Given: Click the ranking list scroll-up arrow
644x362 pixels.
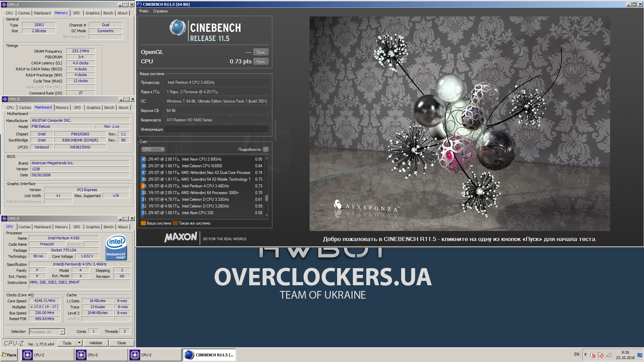Looking at the screenshot, I should (267, 158).
